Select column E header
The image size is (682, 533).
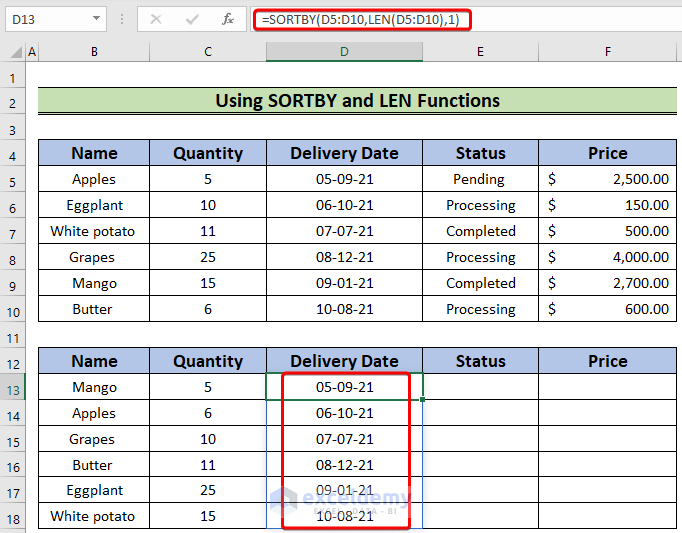[480, 52]
